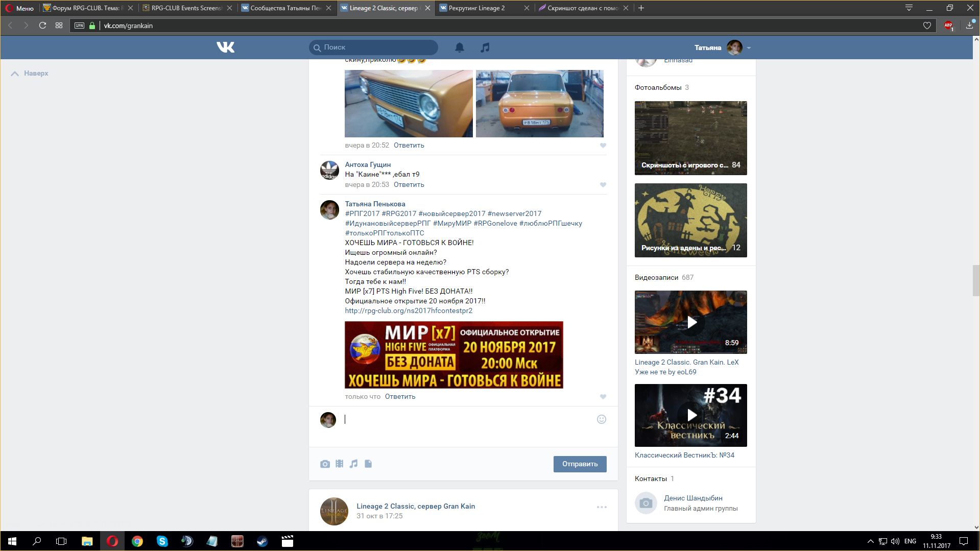Click the Отправить button

click(580, 464)
